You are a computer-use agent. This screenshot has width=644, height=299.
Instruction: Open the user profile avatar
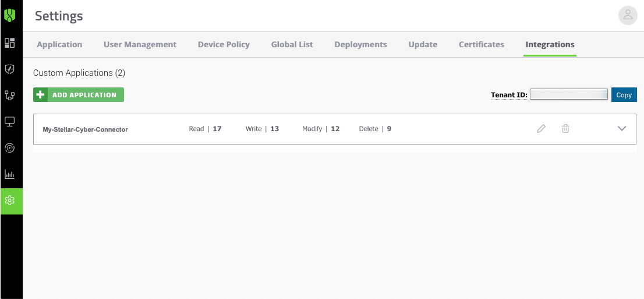pyautogui.click(x=628, y=16)
